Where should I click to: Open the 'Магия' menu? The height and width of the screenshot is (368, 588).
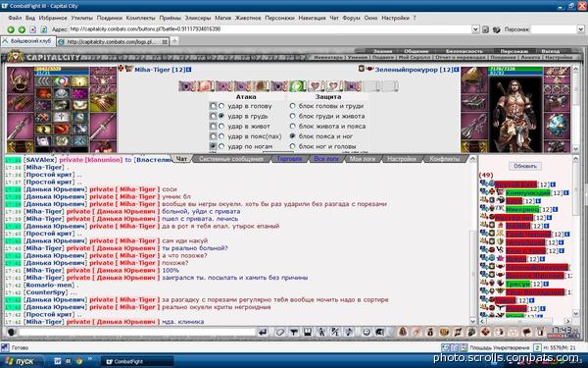click(222, 18)
